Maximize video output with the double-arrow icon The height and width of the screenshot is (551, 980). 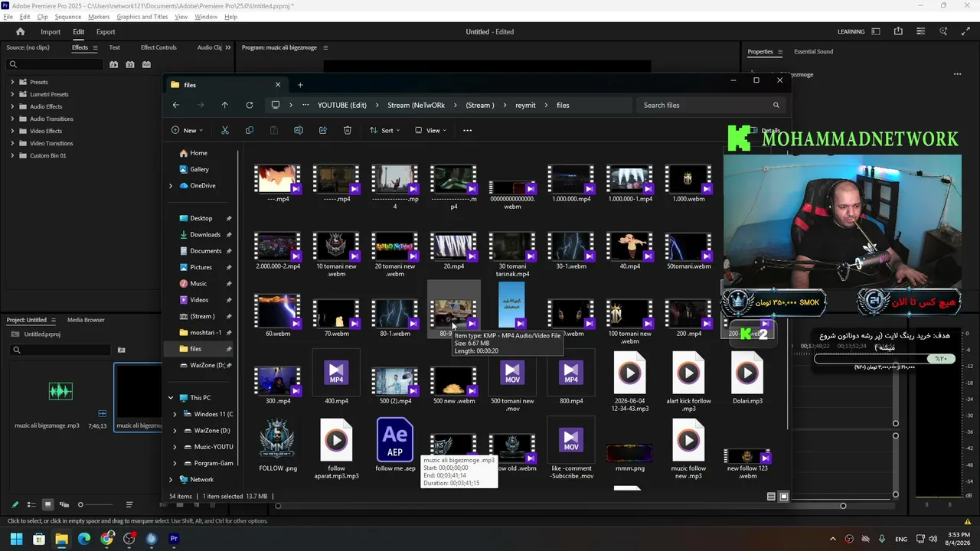click(x=965, y=31)
